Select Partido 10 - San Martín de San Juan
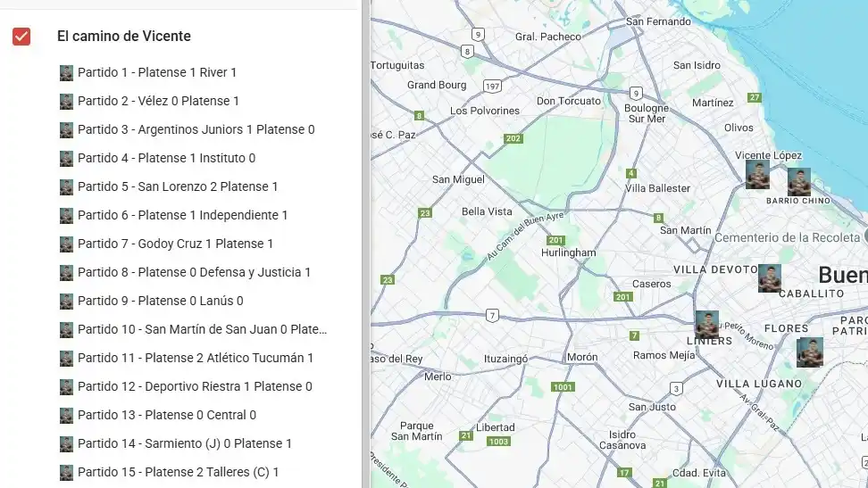 coord(202,329)
